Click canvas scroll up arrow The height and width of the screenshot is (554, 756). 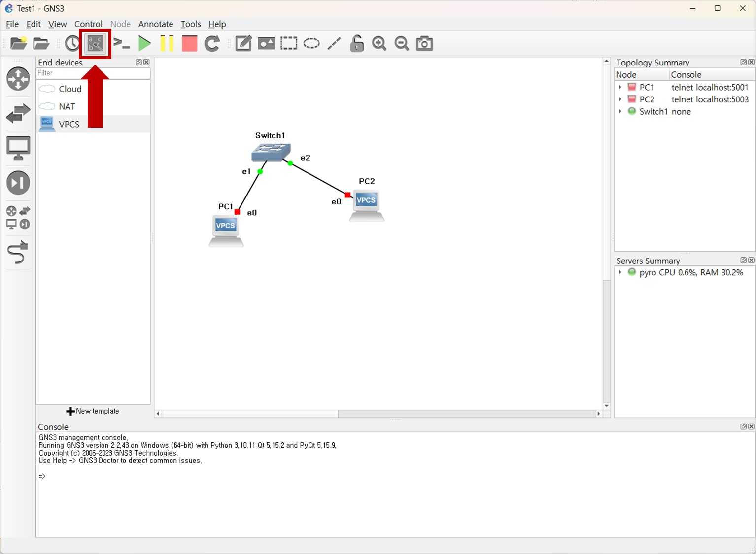click(607, 61)
